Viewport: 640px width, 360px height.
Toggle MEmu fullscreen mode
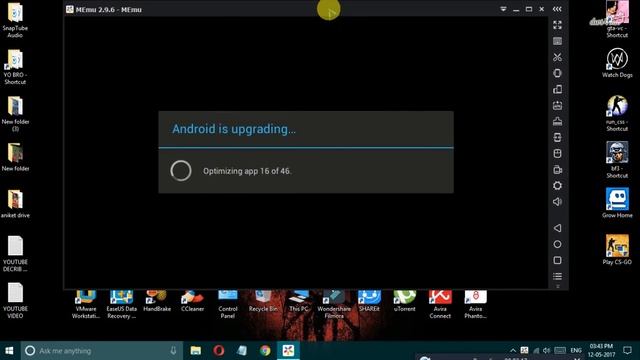pos(557,25)
